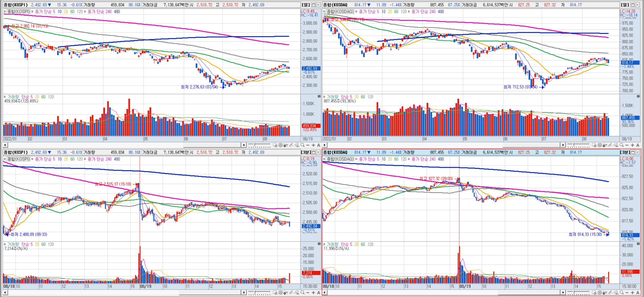Image resolution: width=644 pixels, height=297 pixels.
Task: Maximize the KOSDAQ 3-minute chart pane
Action: pyautogui.click(x=633, y=152)
